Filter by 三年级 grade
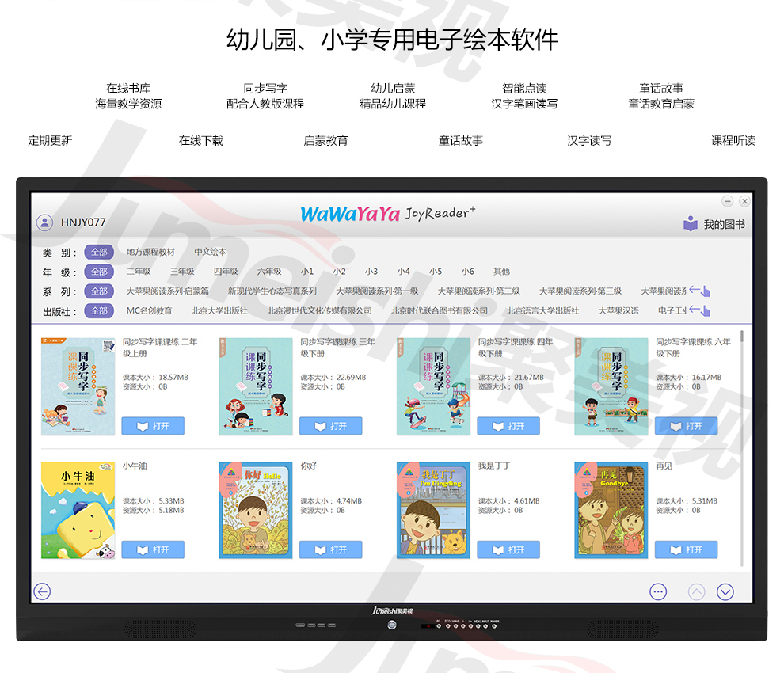The image size is (784, 673). (x=182, y=272)
